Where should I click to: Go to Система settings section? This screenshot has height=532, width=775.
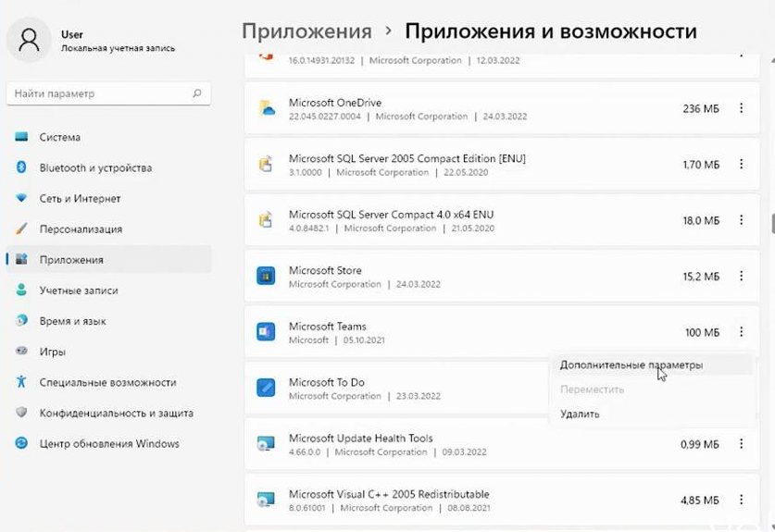pos(59,137)
